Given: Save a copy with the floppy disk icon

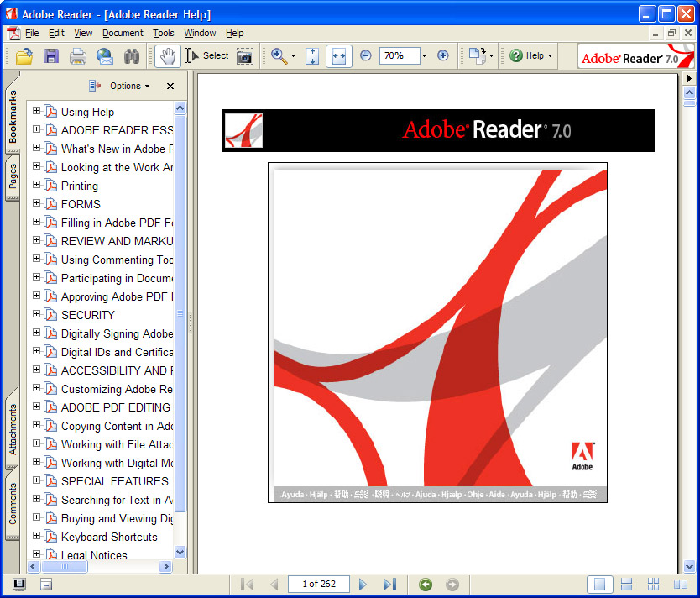Looking at the screenshot, I should coord(51,56).
